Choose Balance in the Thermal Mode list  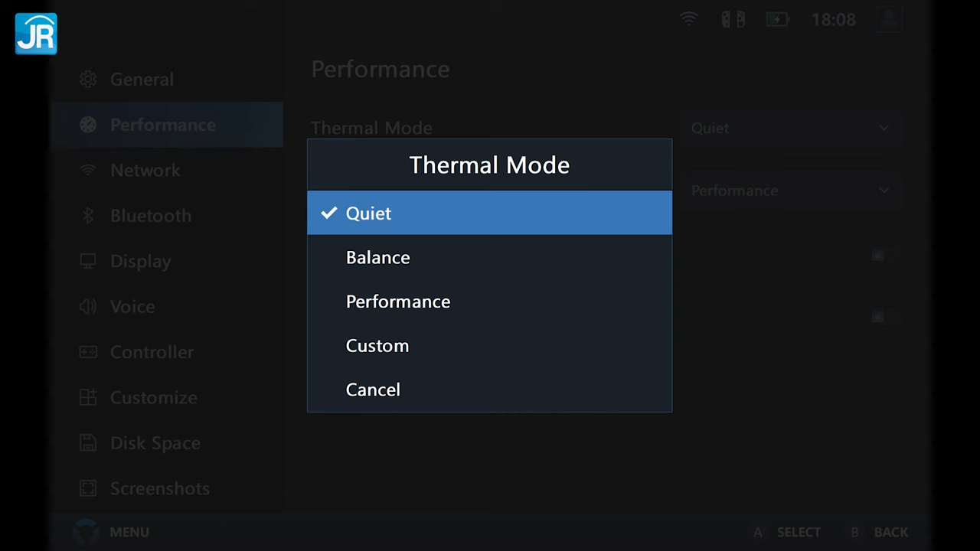click(489, 258)
